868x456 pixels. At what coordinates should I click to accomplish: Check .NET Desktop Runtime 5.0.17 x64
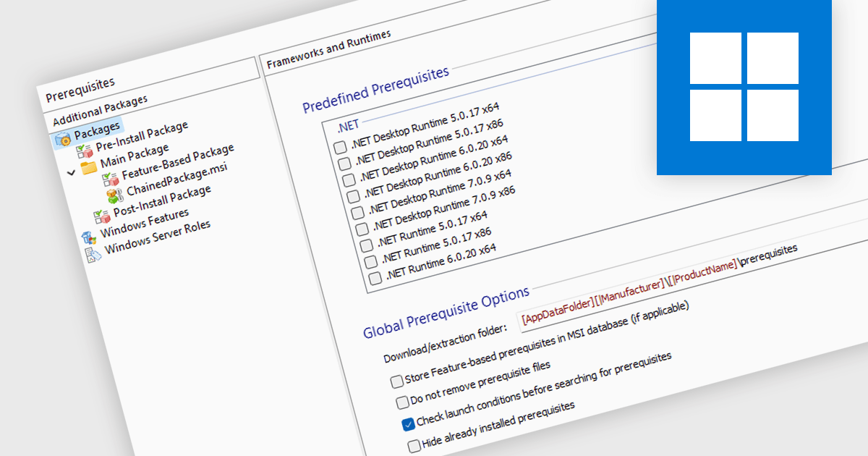(x=341, y=148)
